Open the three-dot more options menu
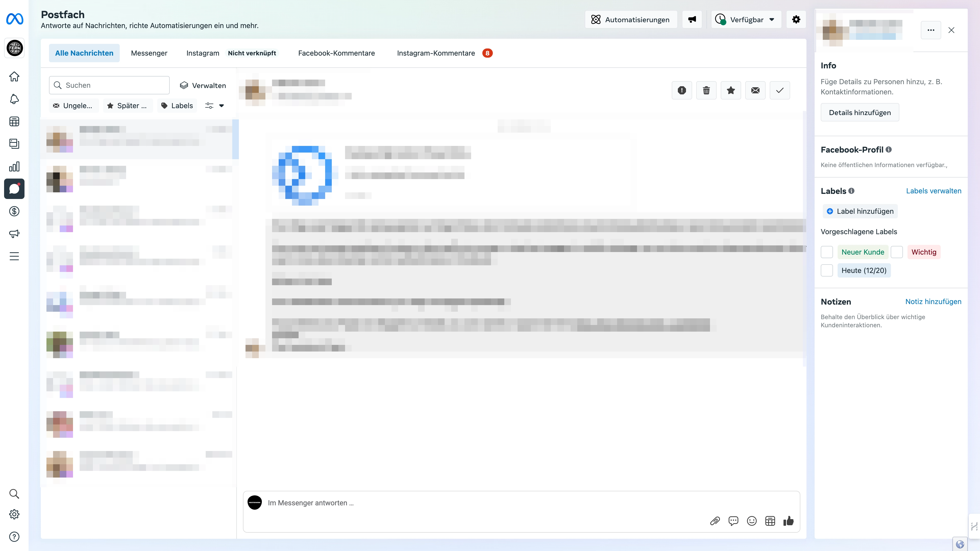Screen dimensions: 980x551 931,30
